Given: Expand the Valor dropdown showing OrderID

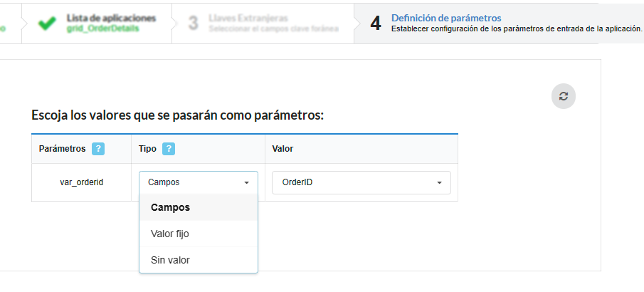Looking at the screenshot, I should click(361, 182).
